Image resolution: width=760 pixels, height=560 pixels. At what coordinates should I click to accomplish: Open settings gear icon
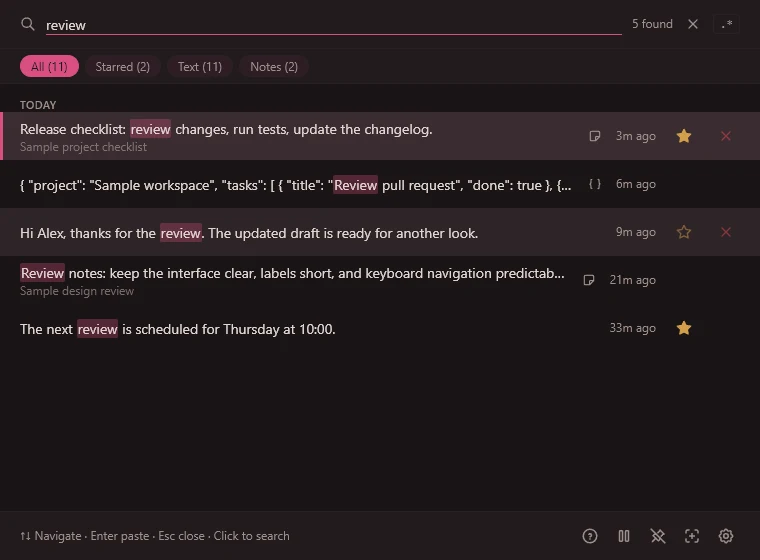(x=726, y=536)
